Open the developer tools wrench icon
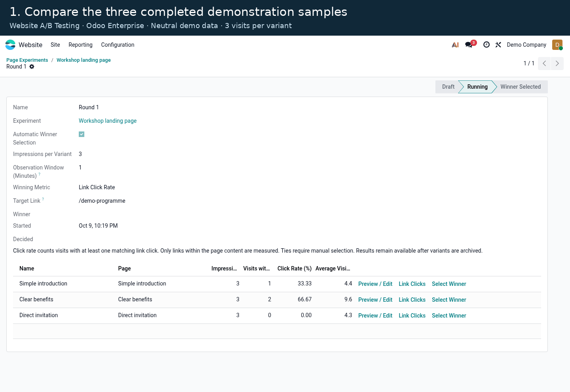The image size is (570, 392). (498, 45)
